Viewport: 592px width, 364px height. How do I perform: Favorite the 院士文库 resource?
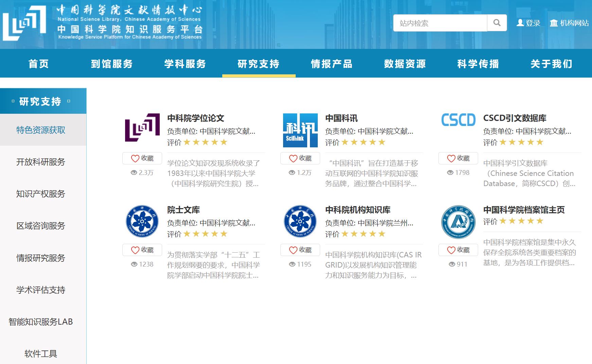pos(142,250)
